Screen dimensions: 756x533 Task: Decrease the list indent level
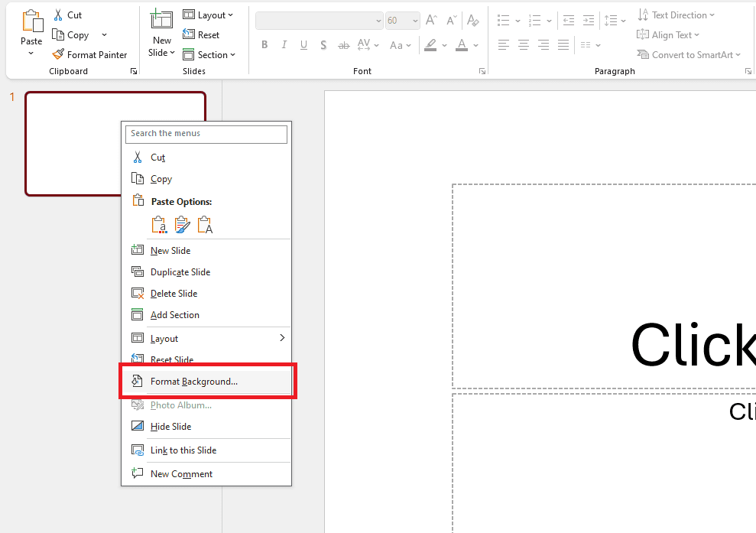[569, 20]
